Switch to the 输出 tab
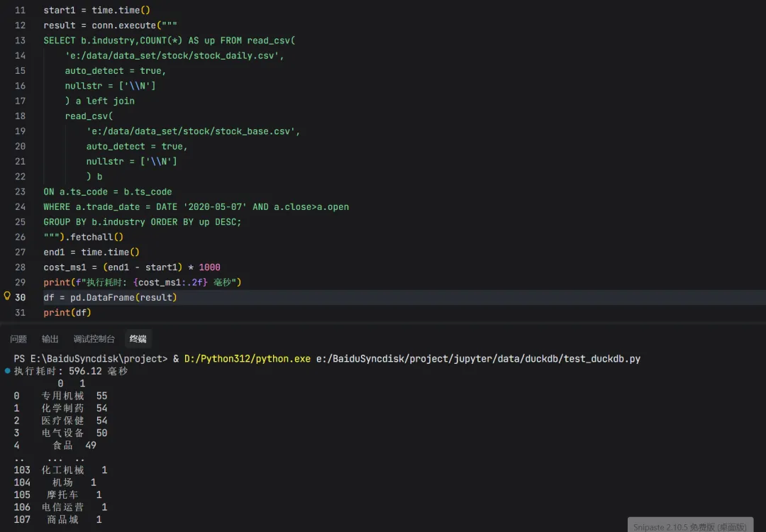This screenshot has height=532, width=766. (50, 338)
